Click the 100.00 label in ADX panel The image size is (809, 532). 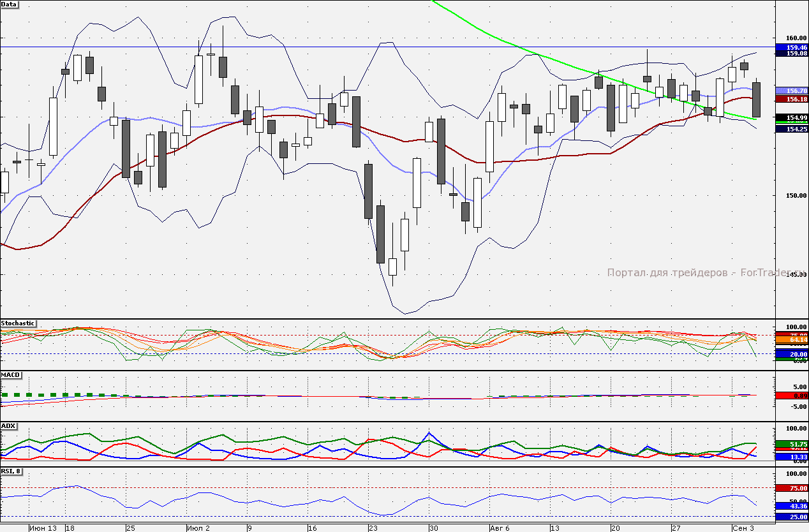(798, 428)
